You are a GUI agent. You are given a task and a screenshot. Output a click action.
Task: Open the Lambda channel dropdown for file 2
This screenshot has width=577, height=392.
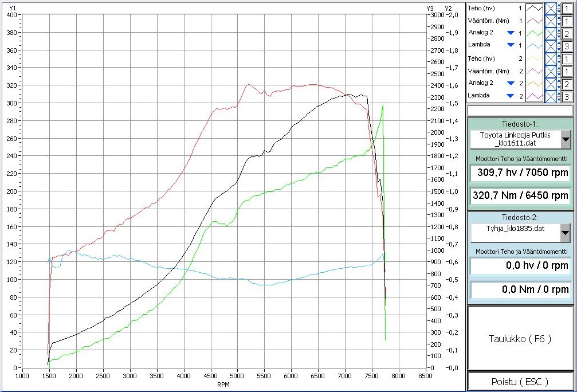[511, 96]
